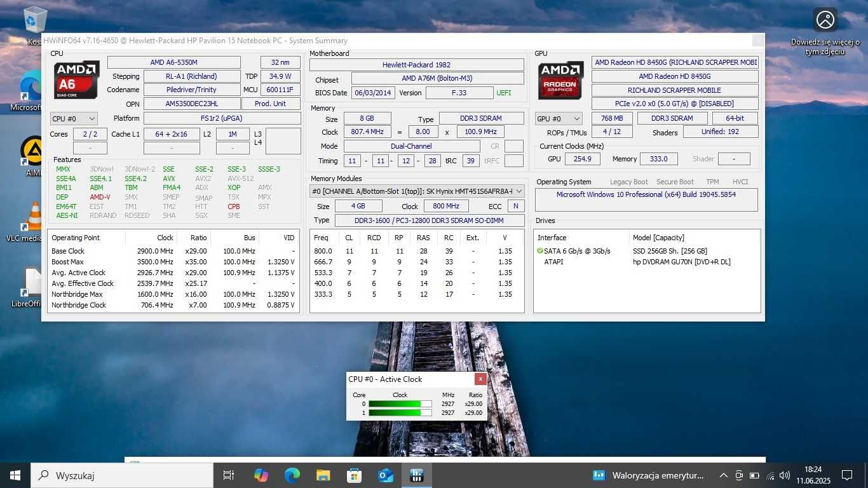The image size is (868, 488).
Task: Show hidden tray icons chevron
Action: click(x=723, y=475)
